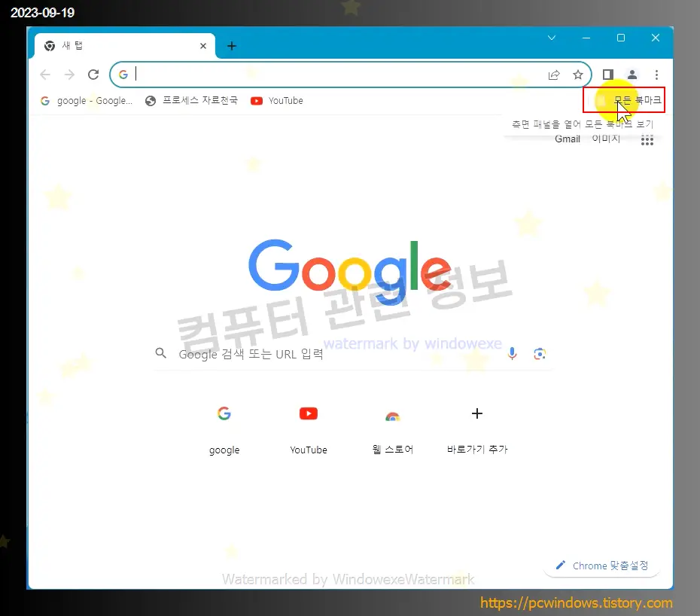
Task: Start voice search with microphone icon
Action: click(x=512, y=353)
